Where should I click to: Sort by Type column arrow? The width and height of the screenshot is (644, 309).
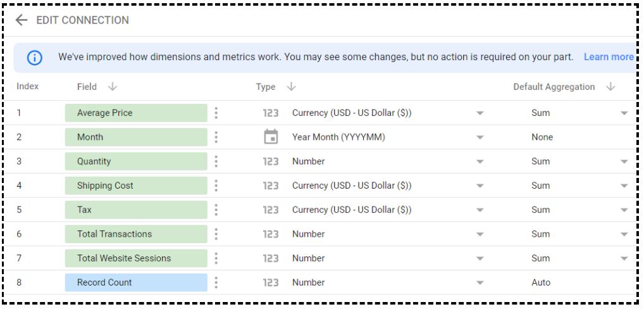pos(291,87)
